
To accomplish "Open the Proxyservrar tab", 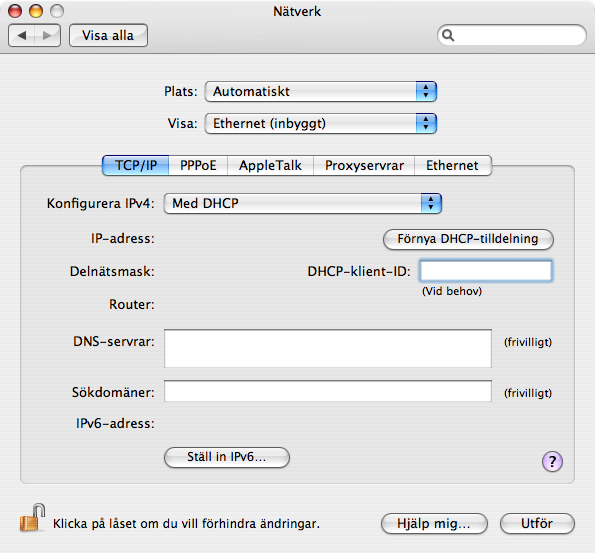I will tap(364, 165).
